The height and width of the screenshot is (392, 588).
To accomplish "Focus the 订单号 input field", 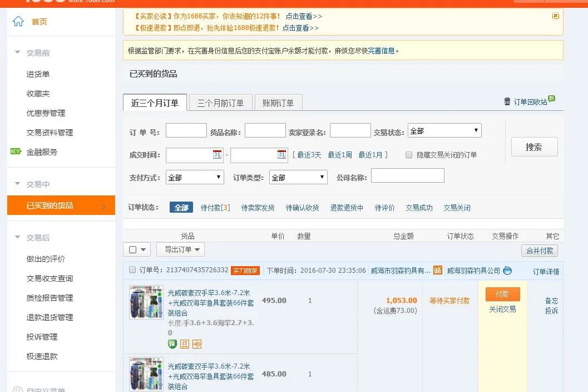I will [186, 130].
